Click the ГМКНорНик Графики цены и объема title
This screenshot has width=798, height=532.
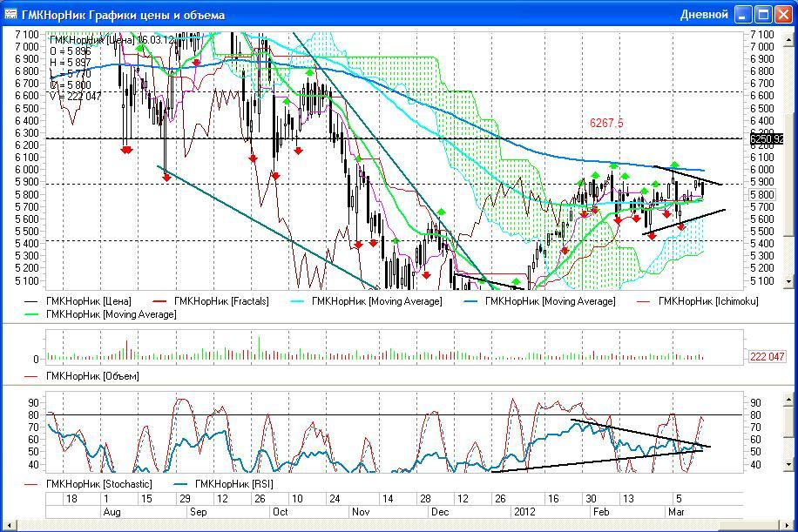pyautogui.click(x=123, y=15)
